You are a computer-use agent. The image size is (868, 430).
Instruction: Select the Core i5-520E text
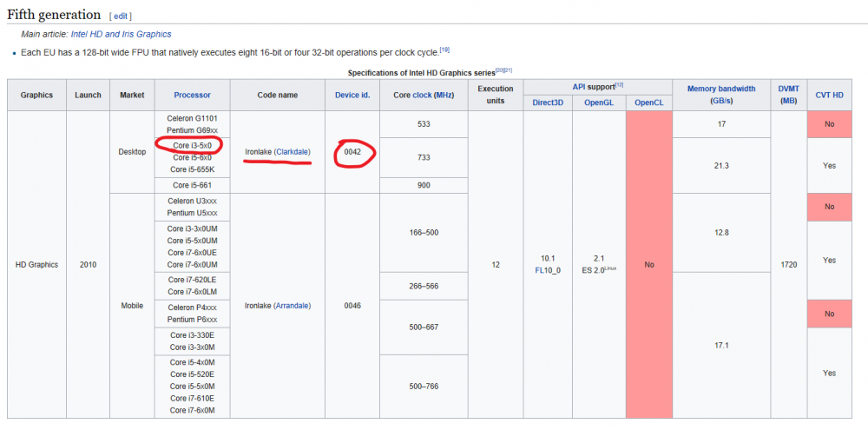point(192,374)
